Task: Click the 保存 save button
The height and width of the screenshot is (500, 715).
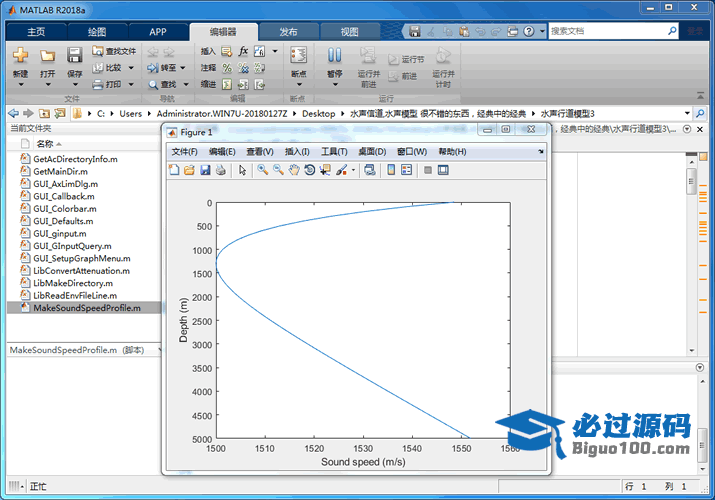Action: pos(74,65)
